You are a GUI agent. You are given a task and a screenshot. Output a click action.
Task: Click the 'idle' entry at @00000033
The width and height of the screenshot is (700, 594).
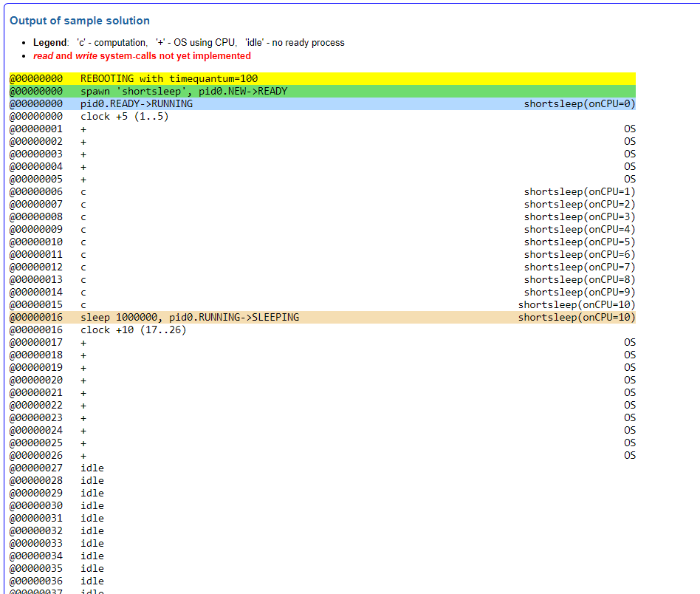click(x=92, y=543)
